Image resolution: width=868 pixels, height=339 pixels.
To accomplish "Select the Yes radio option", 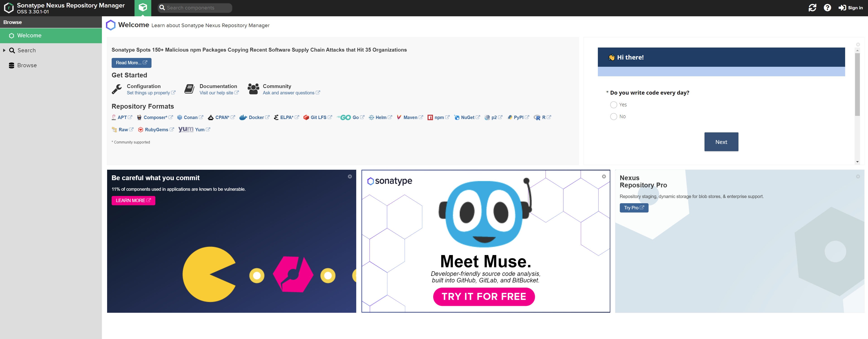I will pyautogui.click(x=613, y=105).
